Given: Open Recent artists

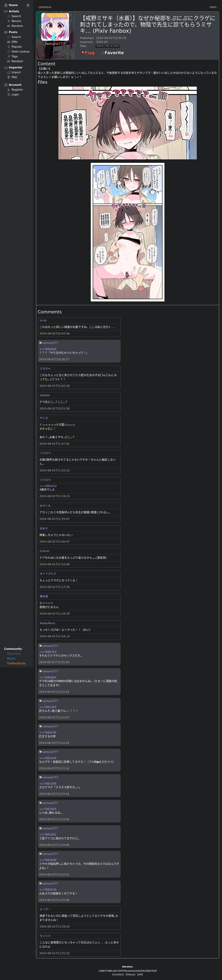Looking at the screenshot, I should point(16,21).
